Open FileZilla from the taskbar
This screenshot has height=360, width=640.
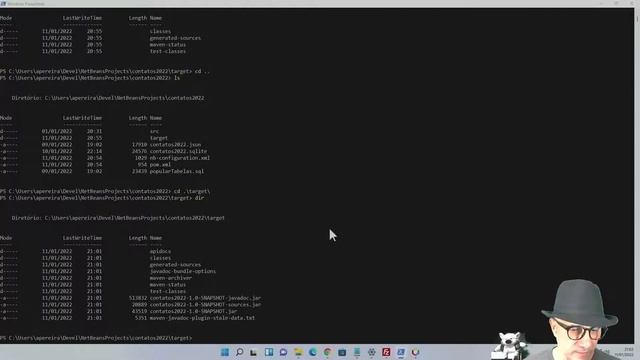[386, 352]
